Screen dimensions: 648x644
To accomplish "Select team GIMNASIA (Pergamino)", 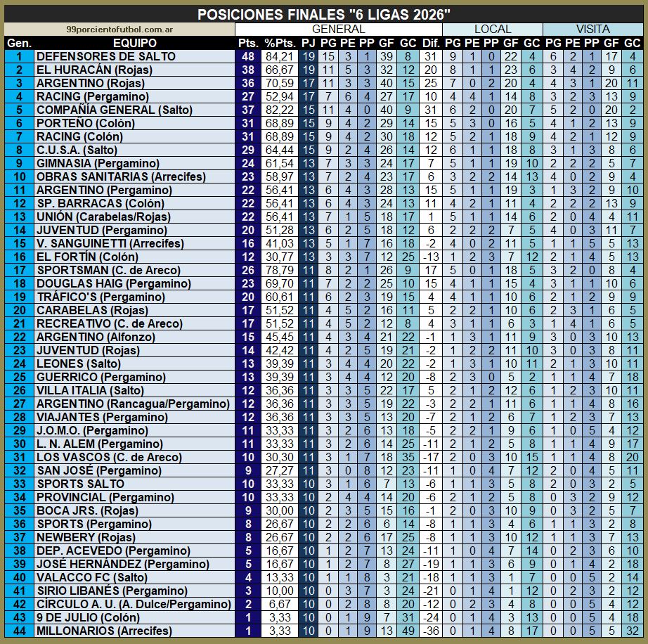I will (98, 163).
